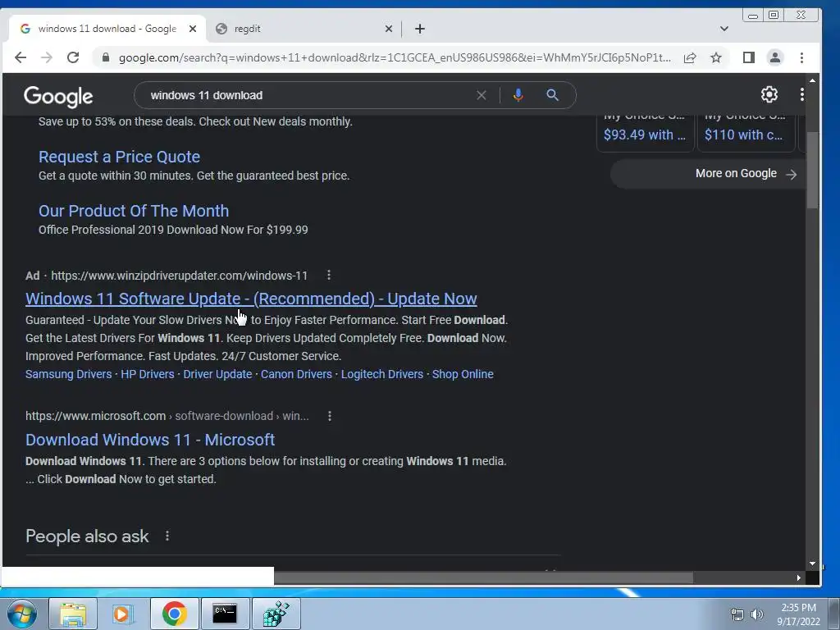Viewport: 840px width, 630px height.
Task: Reload the current page
Action: click(x=73, y=57)
